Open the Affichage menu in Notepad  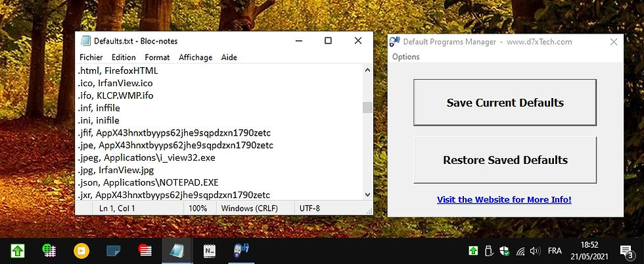[196, 57]
